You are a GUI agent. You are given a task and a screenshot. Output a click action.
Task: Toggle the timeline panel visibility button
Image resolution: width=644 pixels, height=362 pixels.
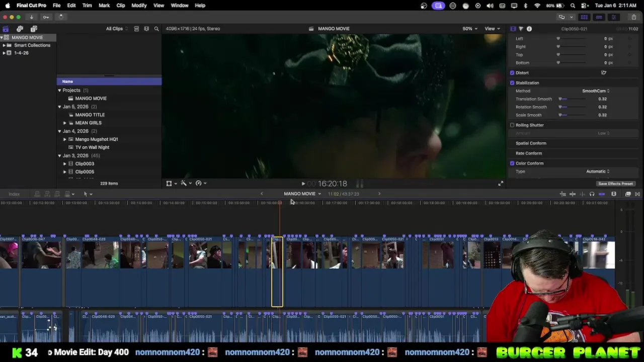tap(599, 17)
